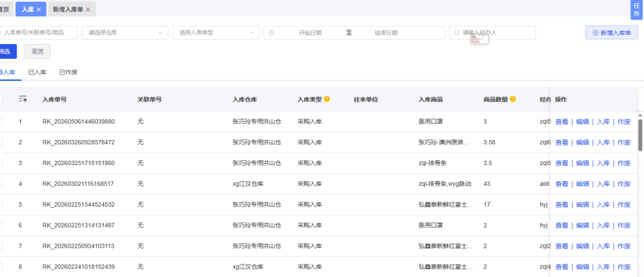Open the 选择入库类型 dropdown

point(216,33)
